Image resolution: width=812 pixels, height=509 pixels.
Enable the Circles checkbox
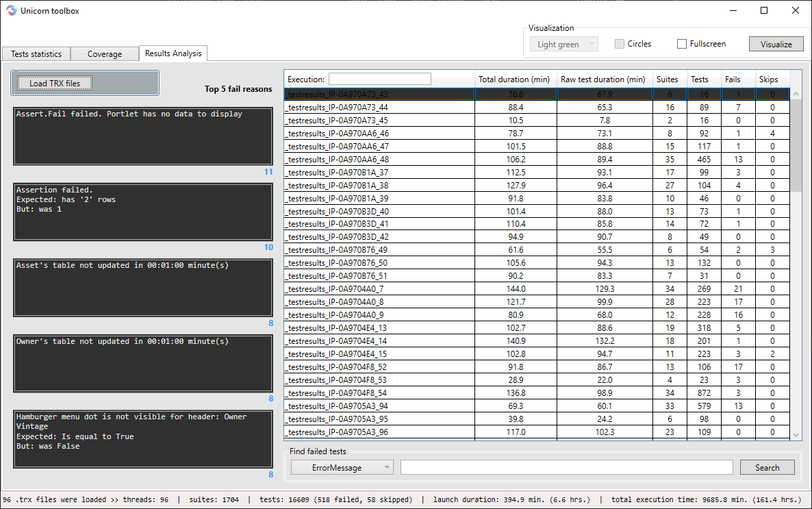[x=620, y=44]
